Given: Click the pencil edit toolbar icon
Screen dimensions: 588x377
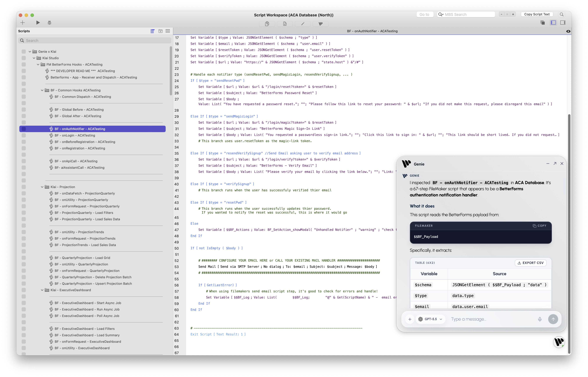Looking at the screenshot, I should 302,24.
